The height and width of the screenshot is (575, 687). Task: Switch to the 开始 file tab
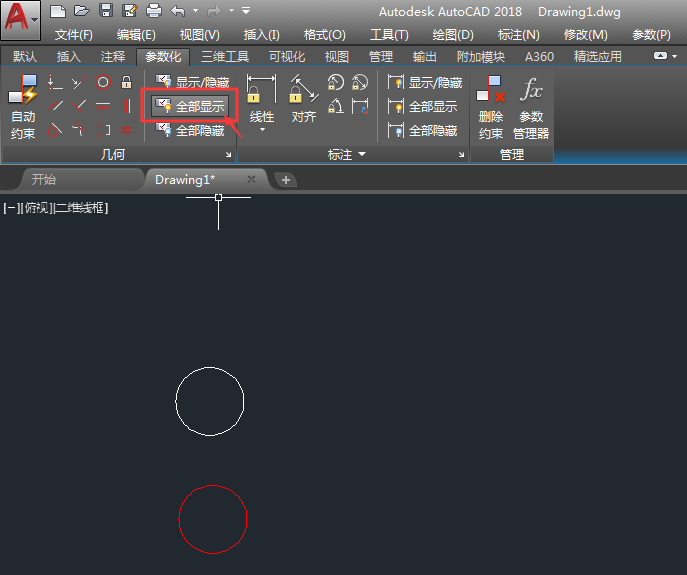click(x=83, y=180)
